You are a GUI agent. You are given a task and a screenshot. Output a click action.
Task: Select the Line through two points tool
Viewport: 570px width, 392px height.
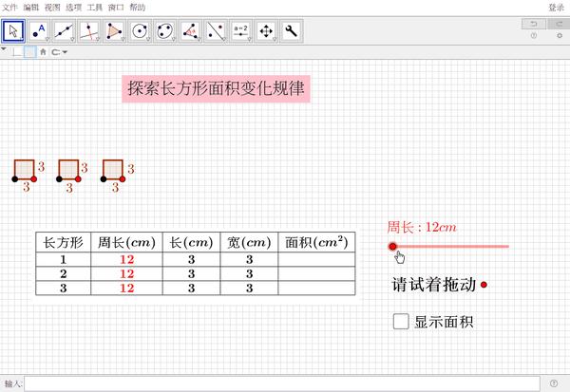click(x=64, y=31)
